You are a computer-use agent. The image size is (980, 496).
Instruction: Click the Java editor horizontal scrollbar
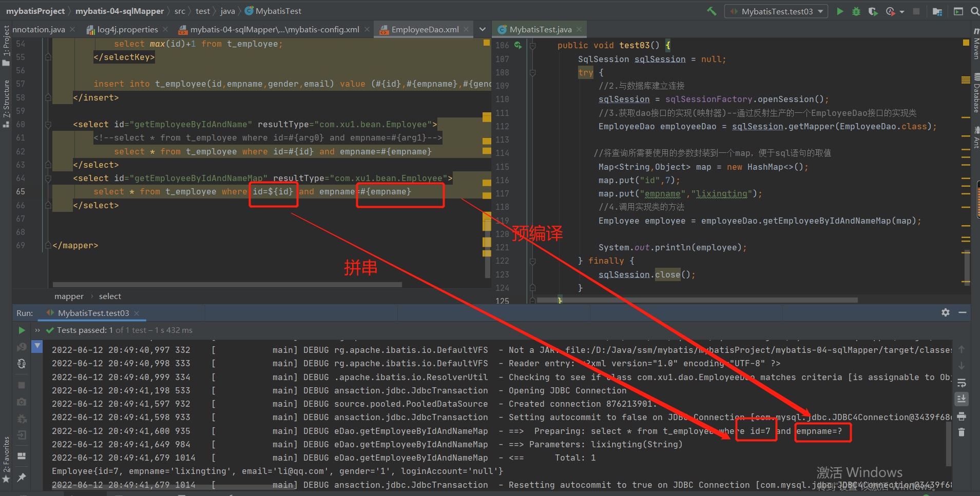(697, 300)
